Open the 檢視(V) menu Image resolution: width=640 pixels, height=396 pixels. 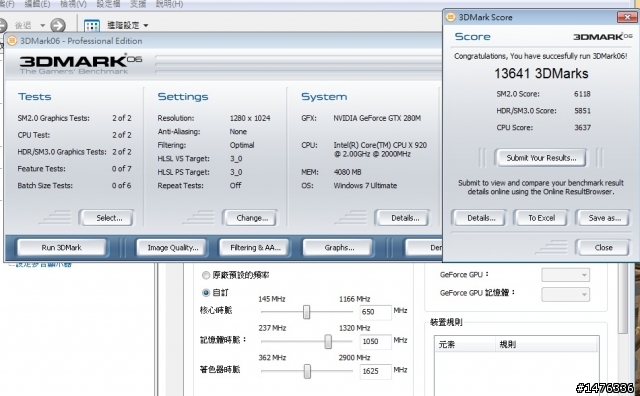pyautogui.click(x=73, y=4)
